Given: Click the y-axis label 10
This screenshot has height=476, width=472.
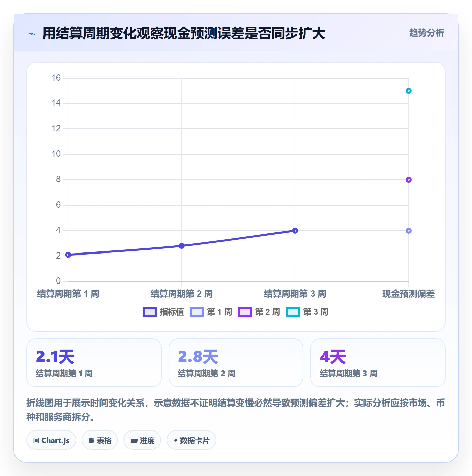Looking at the screenshot, I should [x=56, y=154].
